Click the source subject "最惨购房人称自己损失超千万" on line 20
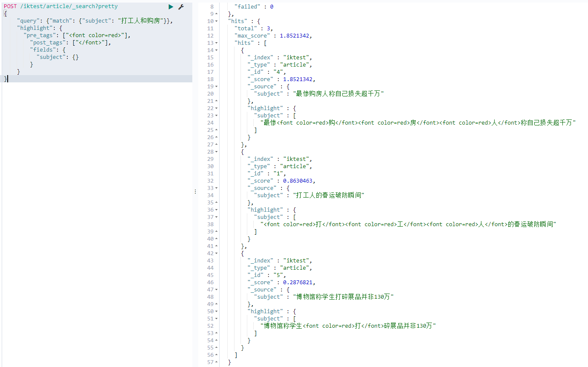588x367 pixels. (x=338, y=94)
